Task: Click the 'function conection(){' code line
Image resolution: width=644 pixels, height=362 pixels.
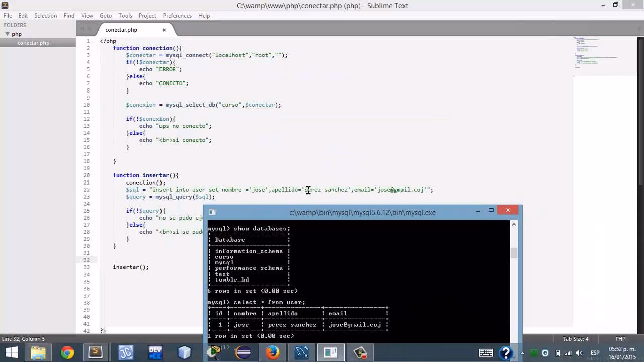Action: pos(147,48)
